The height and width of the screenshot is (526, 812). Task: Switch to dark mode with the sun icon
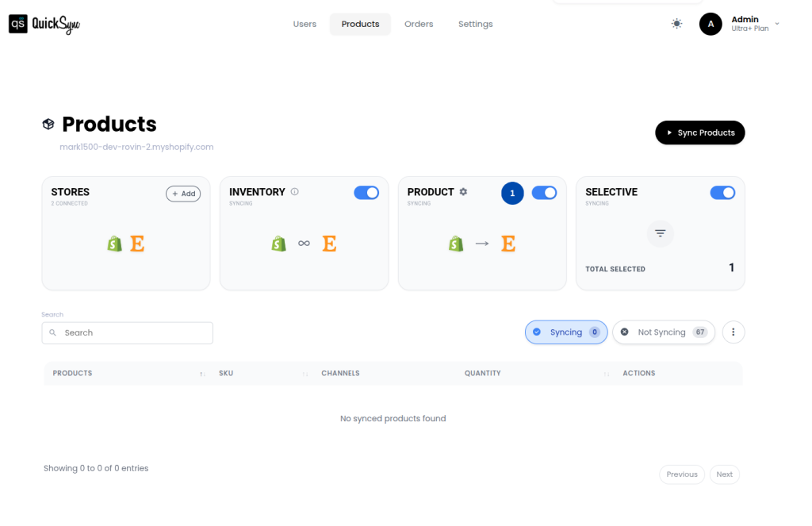pyautogui.click(x=676, y=24)
